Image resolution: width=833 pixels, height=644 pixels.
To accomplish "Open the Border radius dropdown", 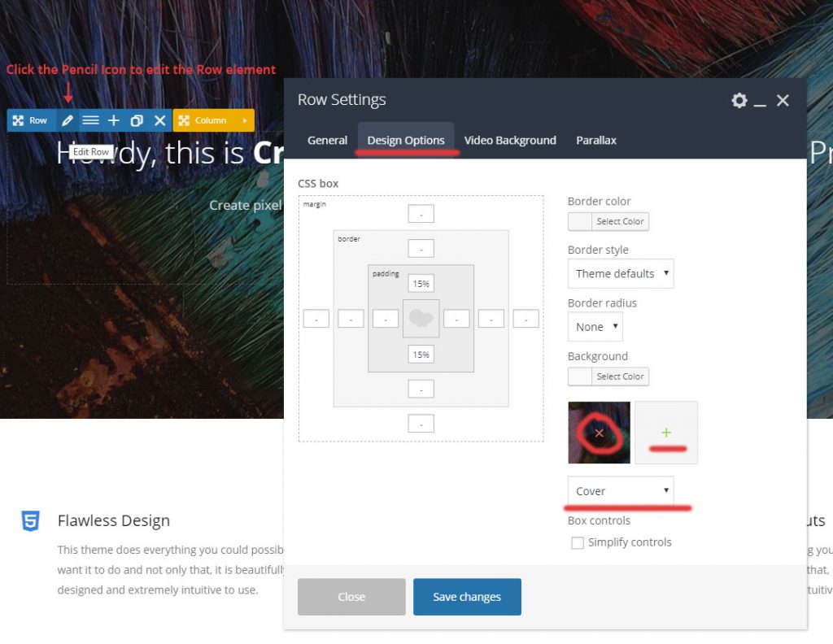I will (x=595, y=327).
